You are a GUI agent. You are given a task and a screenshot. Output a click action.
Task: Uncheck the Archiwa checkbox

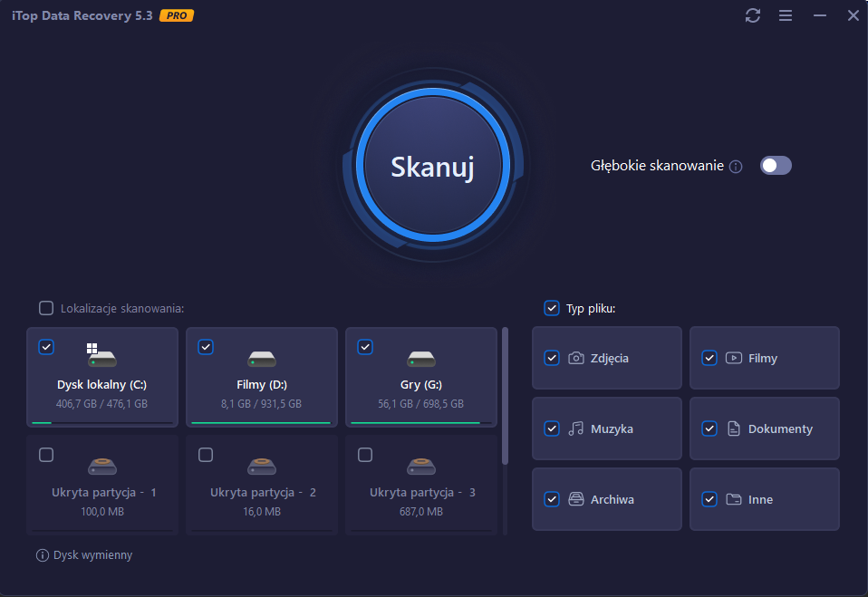(x=552, y=500)
